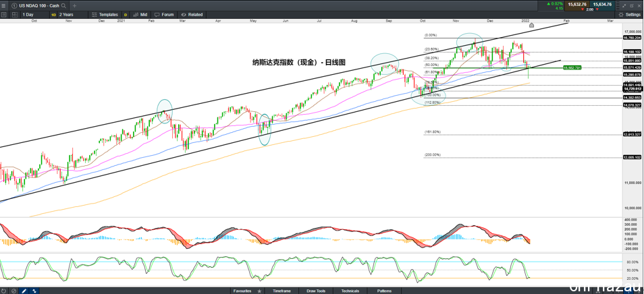
Task: Toggle the pencil drawing mode icon
Action: pos(24,291)
